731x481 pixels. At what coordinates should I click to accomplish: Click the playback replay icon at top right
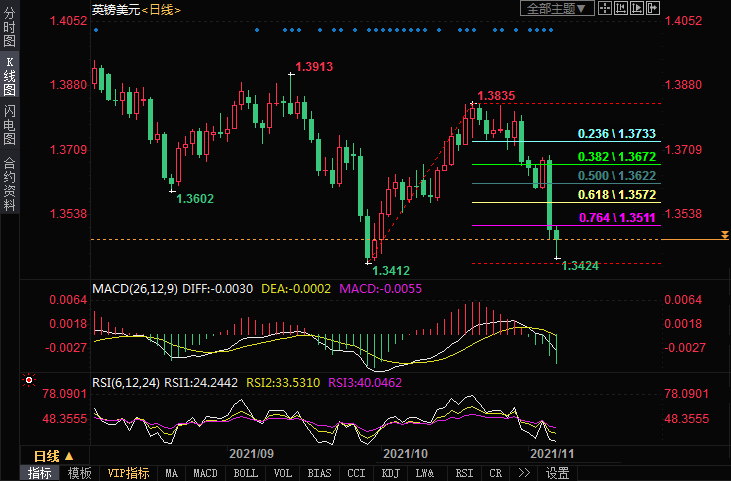tap(638, 8)
